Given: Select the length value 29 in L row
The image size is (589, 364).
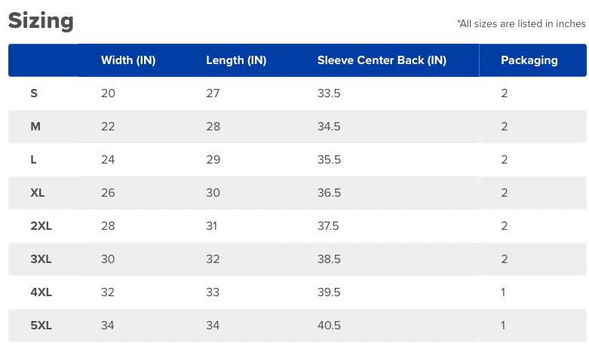Looking at the screenshot, I should pos(213,160).
